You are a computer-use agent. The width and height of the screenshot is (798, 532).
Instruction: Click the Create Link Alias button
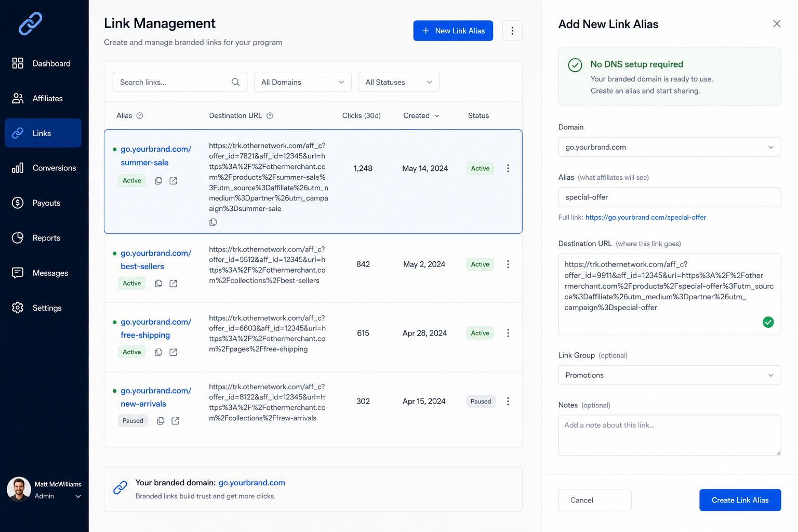(740, 500)
